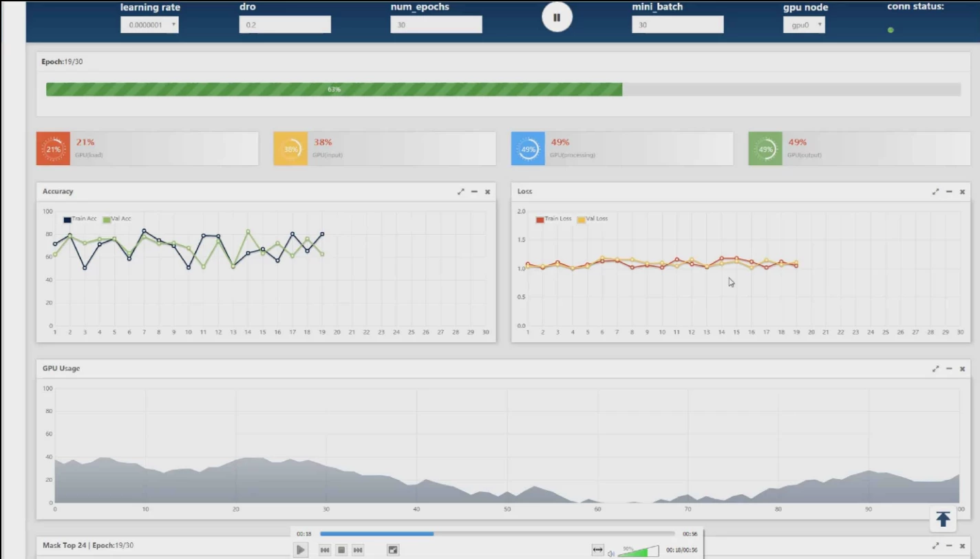Open the gpu node dropdown
The image size is (980, 559).
[804, 25]
